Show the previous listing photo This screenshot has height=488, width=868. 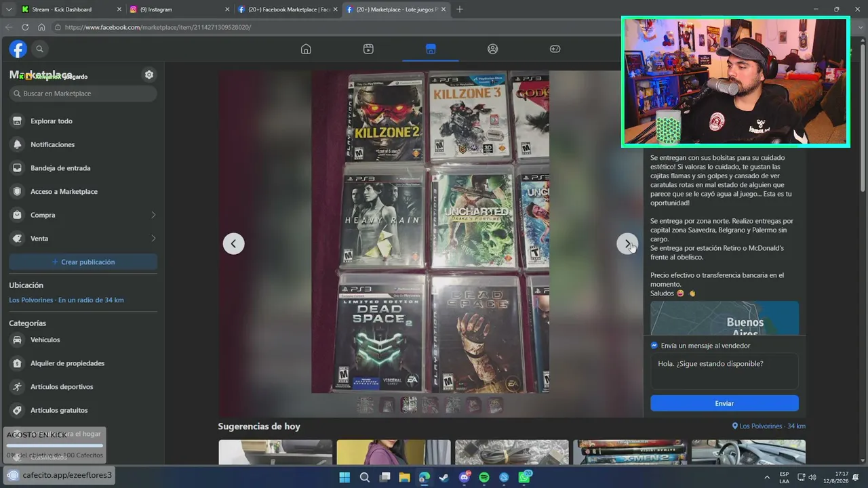pyautogui.click(x=233, y=243)
